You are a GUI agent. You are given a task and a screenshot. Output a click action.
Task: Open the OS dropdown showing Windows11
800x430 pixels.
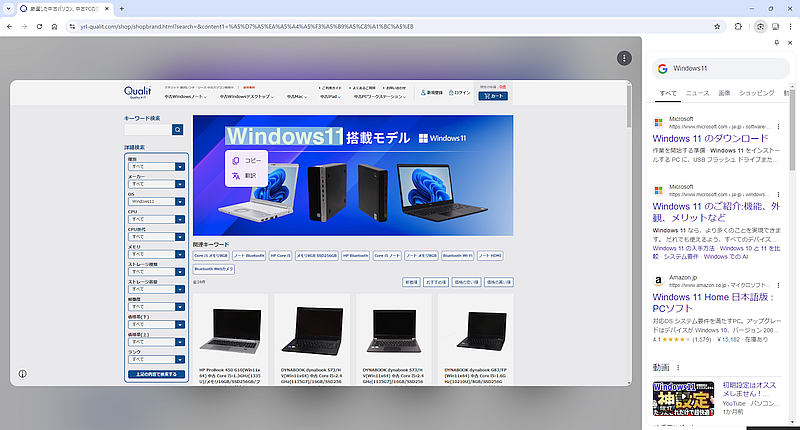click(156, 201)
